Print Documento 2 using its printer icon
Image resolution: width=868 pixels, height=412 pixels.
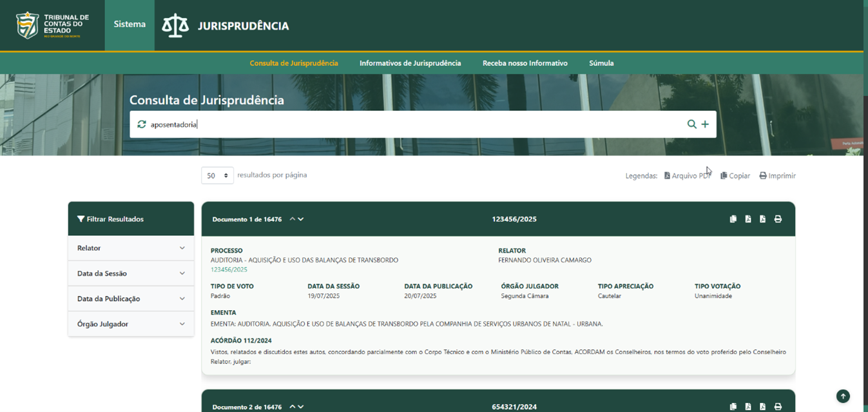[x=778, y=407]
